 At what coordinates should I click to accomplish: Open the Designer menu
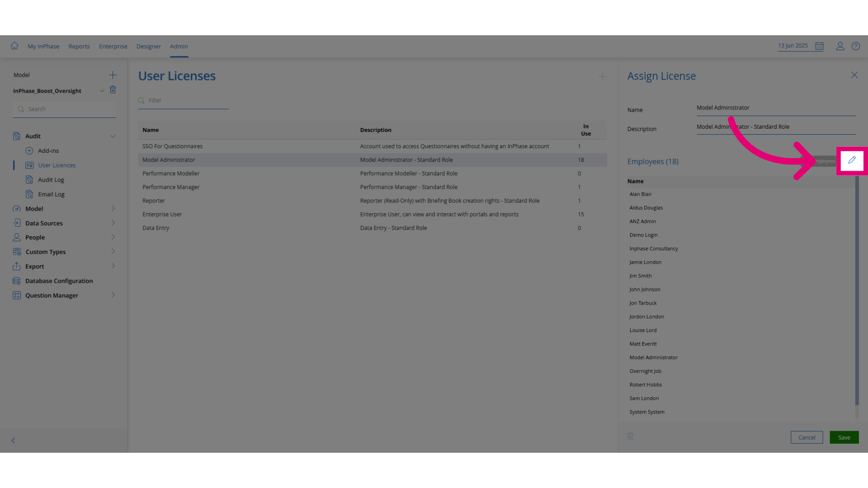[x=149, y=46]
